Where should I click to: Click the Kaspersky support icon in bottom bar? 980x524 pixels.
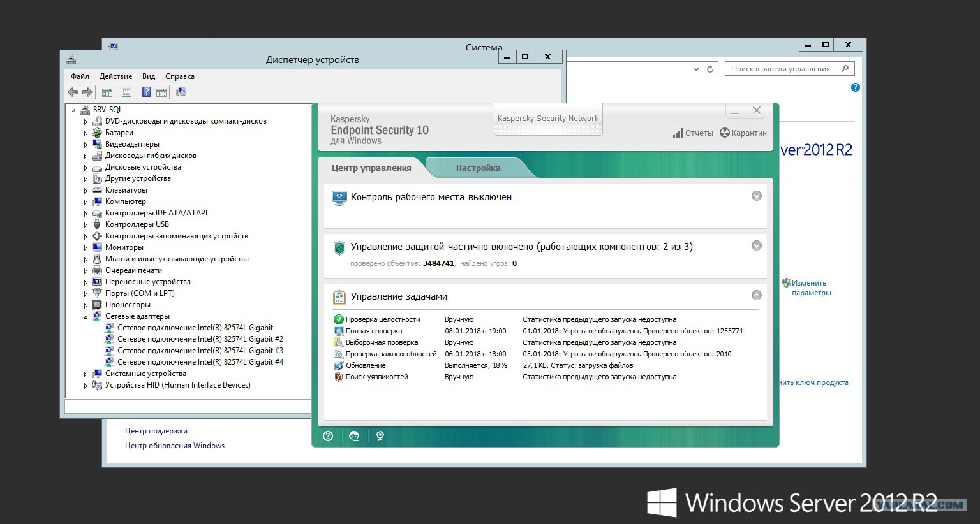(x=354, y=436)
